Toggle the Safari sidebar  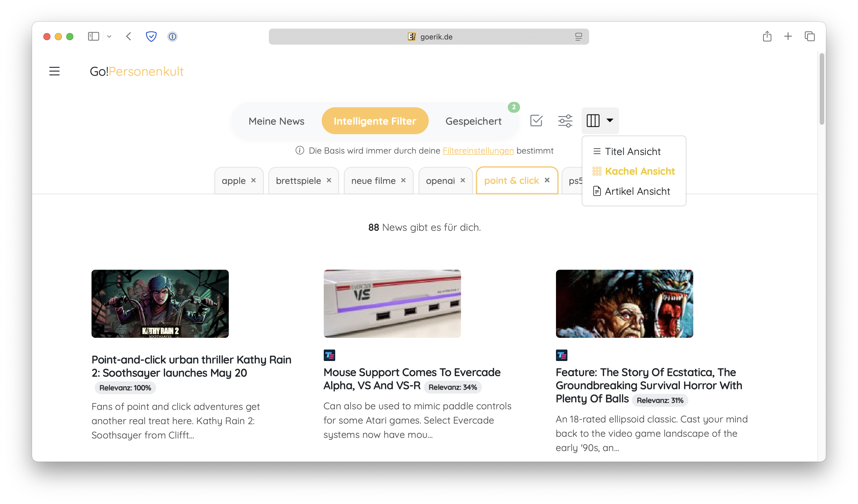[93, 36]
